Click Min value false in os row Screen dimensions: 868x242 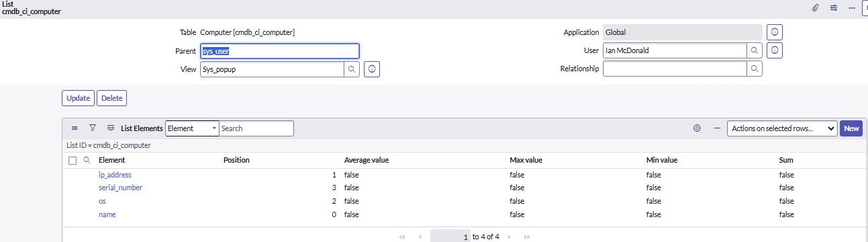pos(654,201)
